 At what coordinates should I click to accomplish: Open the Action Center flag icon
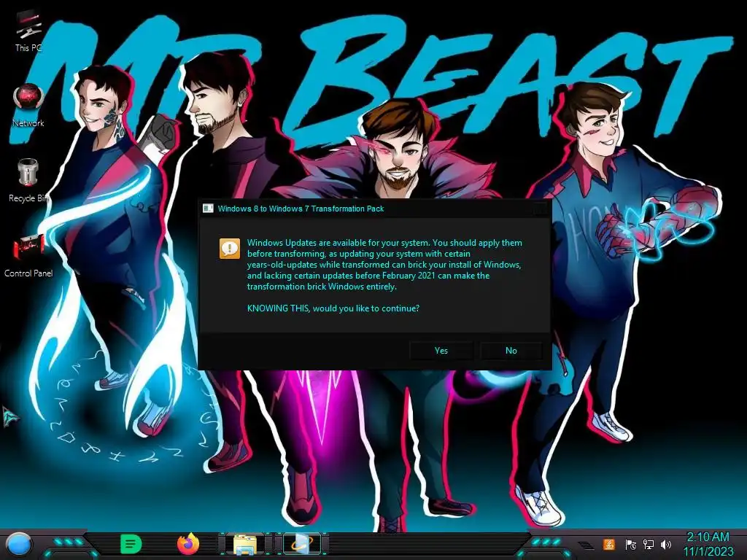pos(630,544)
